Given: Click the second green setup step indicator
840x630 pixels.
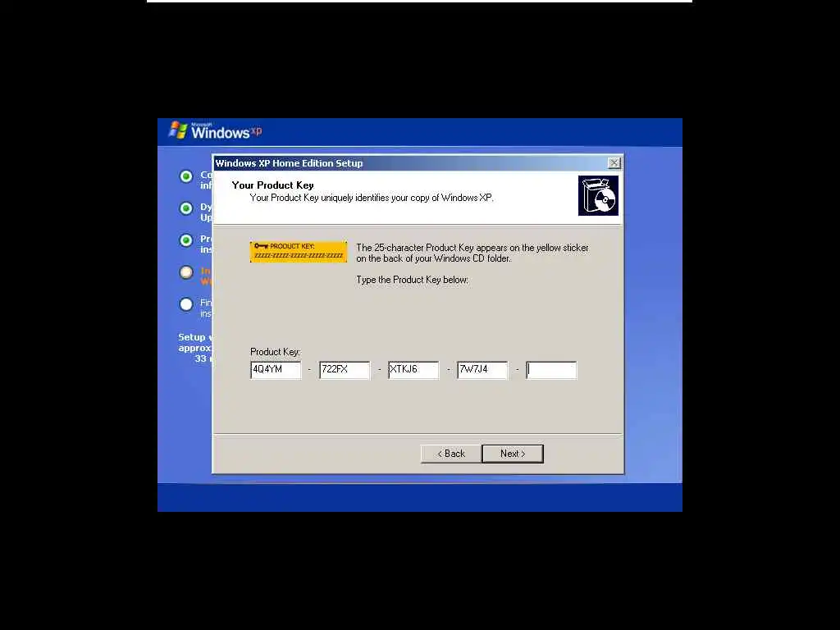Looking at the screenshot, I should tap(186, 208).
